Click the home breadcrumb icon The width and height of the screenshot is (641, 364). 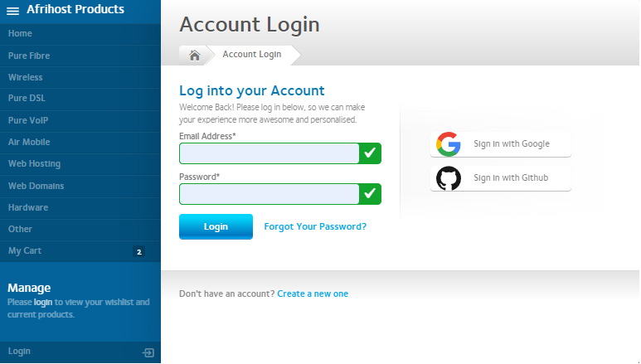tap(195, 56)
